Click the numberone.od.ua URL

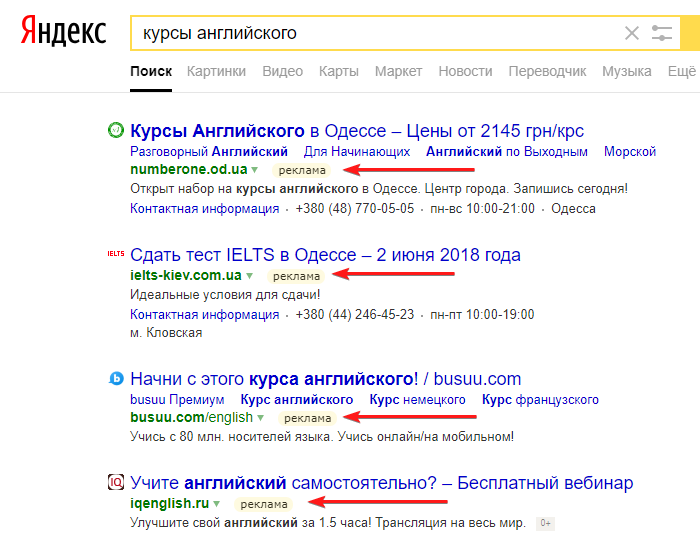188,170
